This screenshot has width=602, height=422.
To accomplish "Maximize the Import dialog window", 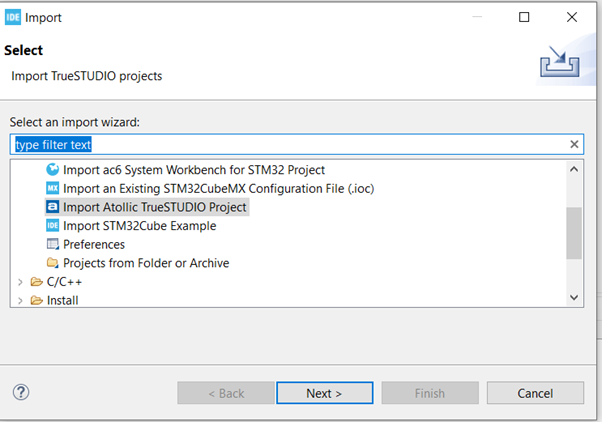I will click(x=524, y=17).
